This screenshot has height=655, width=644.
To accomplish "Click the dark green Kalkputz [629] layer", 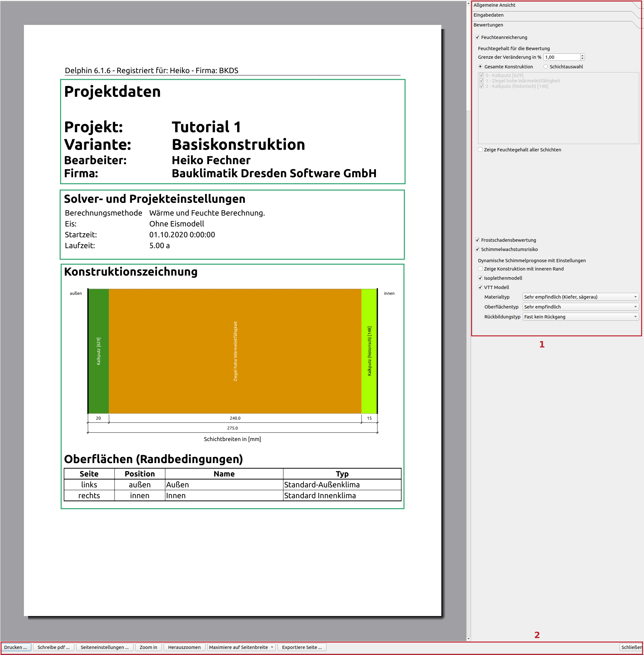I will [99, 351].
